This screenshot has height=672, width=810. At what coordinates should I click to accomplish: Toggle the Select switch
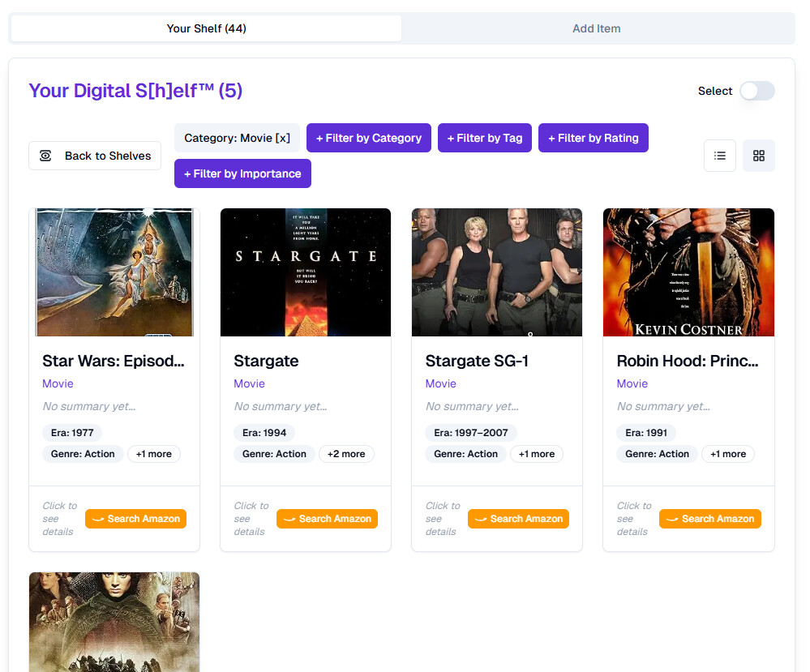click(x=756, y=91)
